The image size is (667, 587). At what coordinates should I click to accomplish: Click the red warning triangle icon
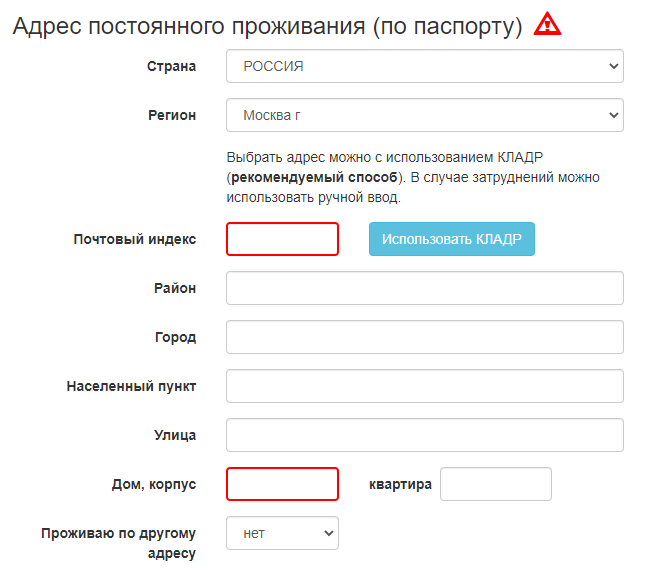(x=547, y=24)
